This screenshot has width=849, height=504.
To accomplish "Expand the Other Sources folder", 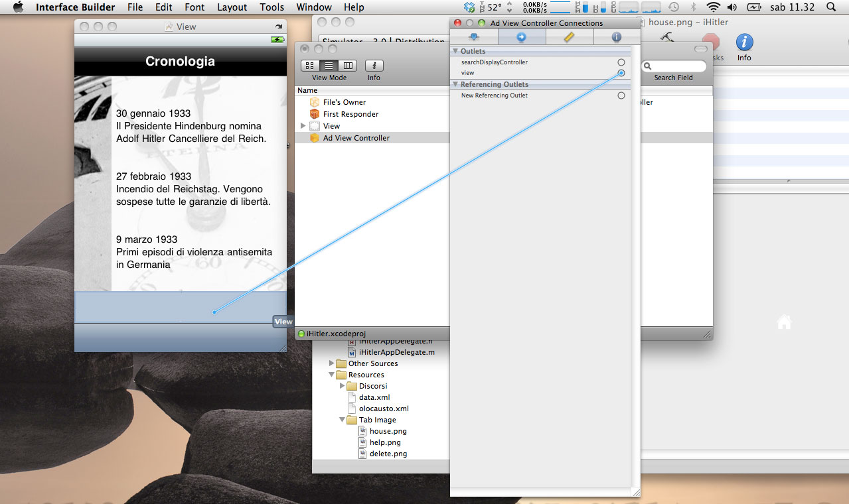I will click(332, 363).
